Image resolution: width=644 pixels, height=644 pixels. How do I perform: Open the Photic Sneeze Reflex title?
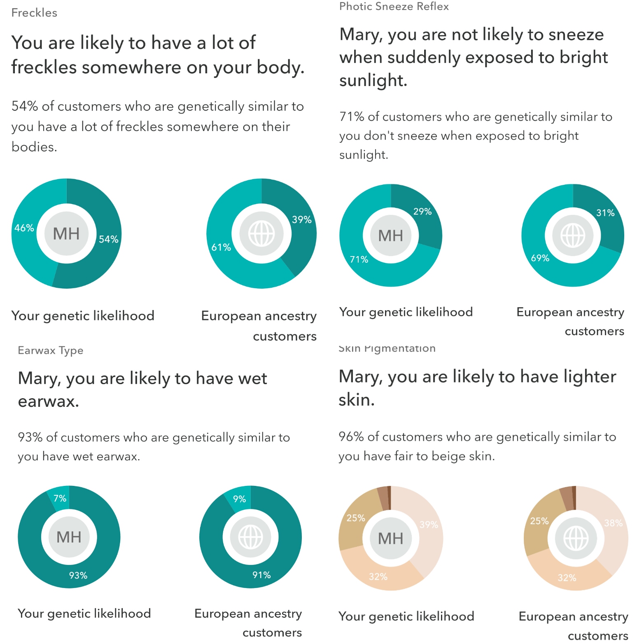394,7
